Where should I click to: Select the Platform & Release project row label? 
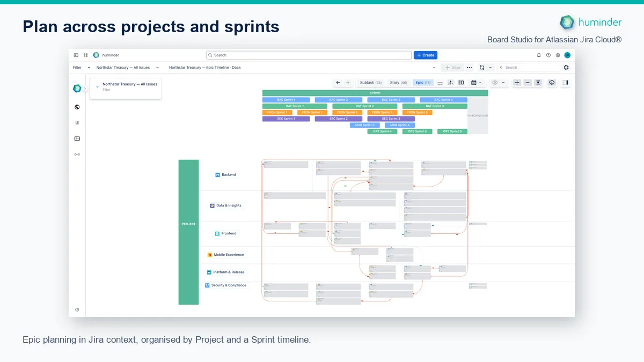(x=226, y=272)
